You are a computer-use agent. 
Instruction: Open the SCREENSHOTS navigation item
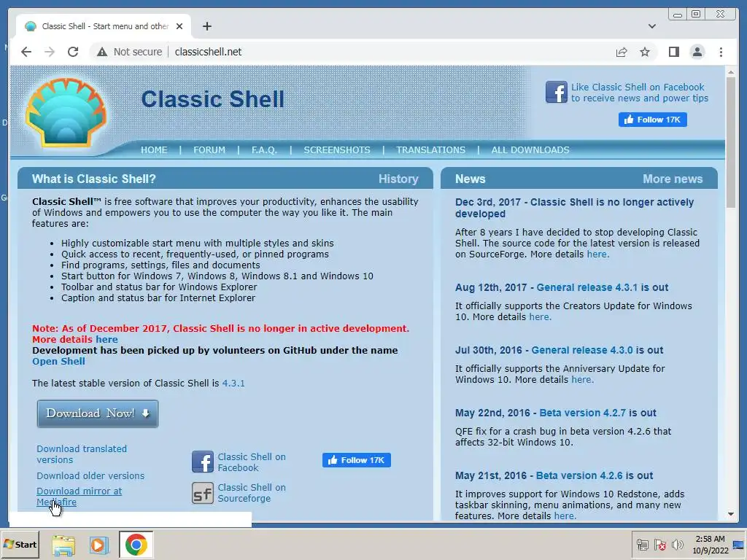coord(337,150)
